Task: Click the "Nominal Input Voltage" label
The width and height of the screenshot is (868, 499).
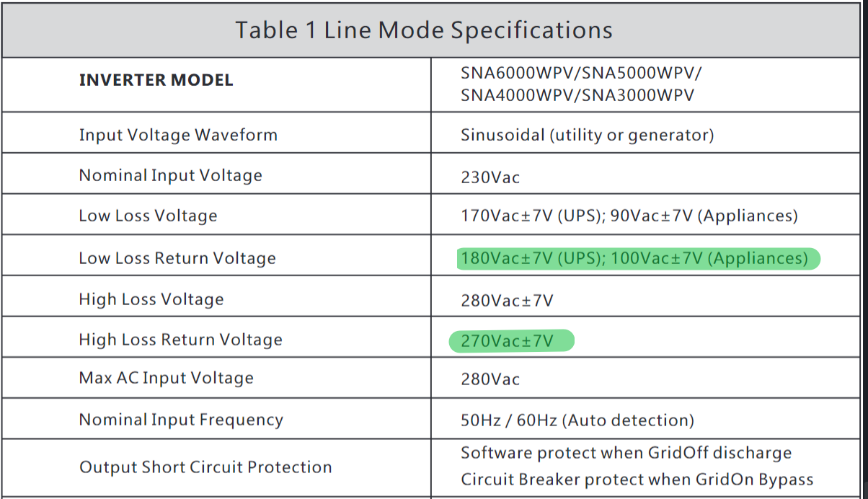Action: (x=170, y=175)
